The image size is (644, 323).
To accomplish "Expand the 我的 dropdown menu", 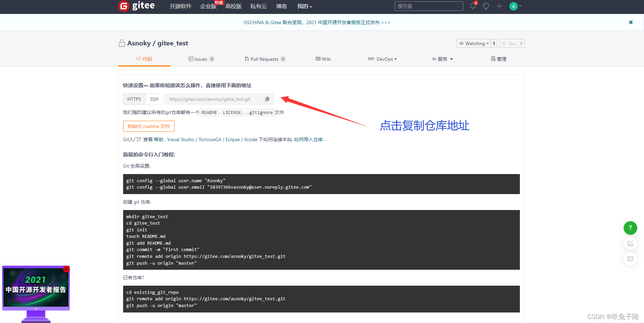I will [305, 6].
